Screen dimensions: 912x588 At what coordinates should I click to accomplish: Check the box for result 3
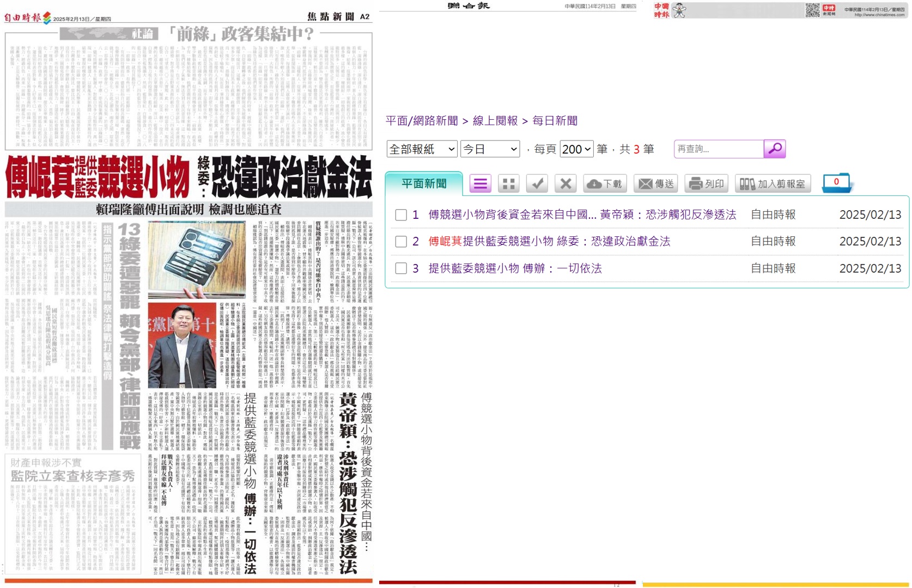coord(401,268)
